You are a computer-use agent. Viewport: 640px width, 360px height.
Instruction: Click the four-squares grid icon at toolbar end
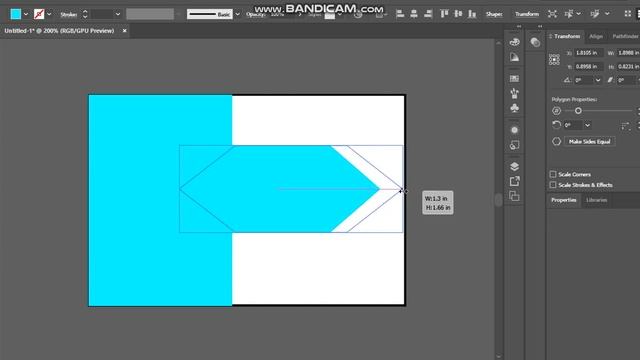point(628,14)
